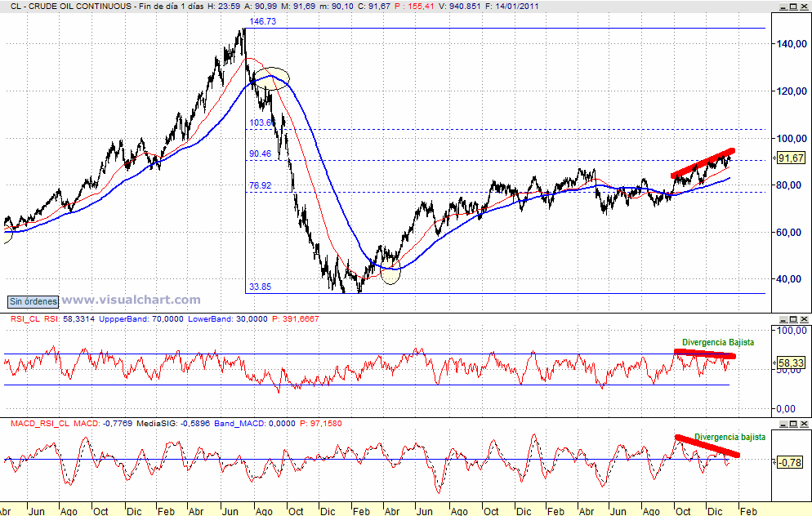Click the 140,00 price axis label

pos(792,44)
